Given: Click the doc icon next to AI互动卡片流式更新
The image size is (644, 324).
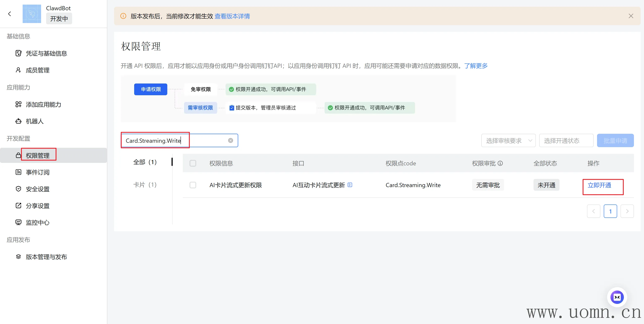Looking at the screenshot, I should (350, 185).
